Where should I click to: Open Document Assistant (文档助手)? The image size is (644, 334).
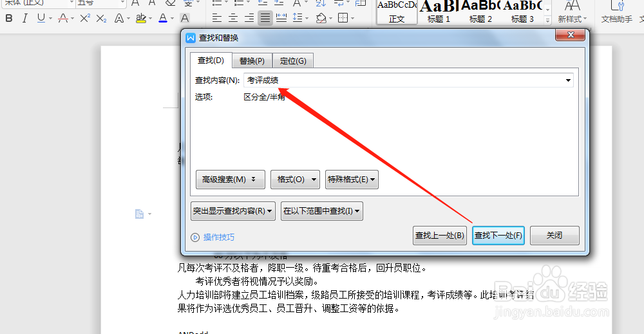[x=616, y=12]
